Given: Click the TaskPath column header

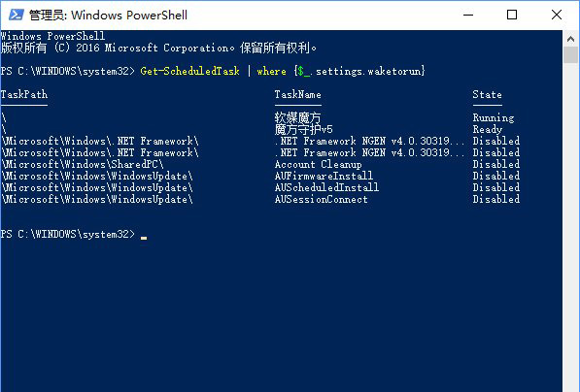Looking at the screenshot, I should coord(24,94).
